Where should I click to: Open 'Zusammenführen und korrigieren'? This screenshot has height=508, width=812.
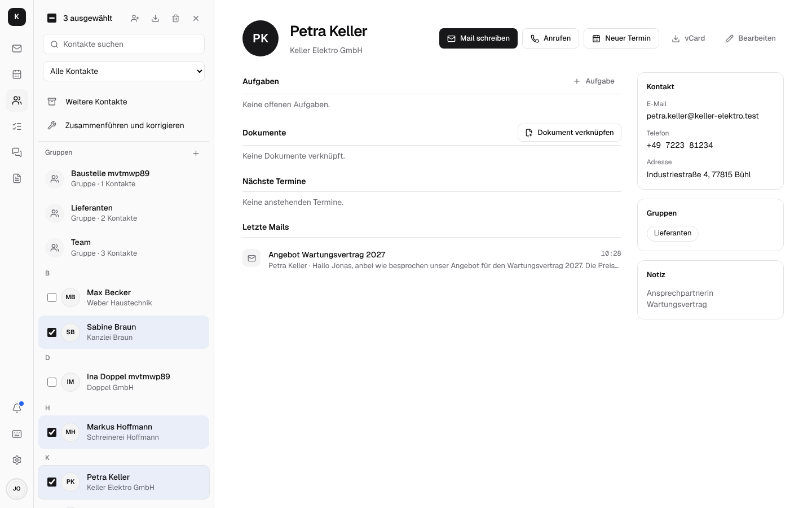(x=123, y=125)
